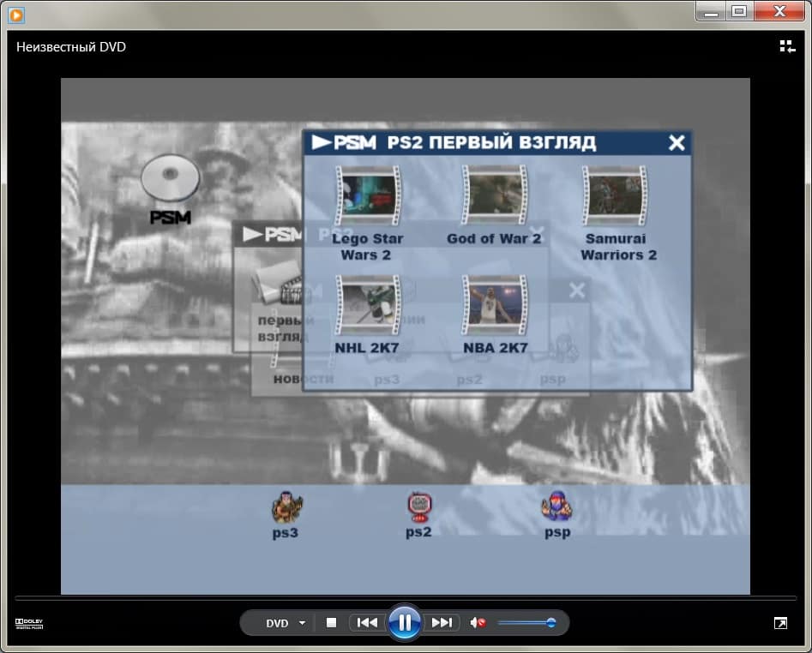Click the God of War 2 caption
Image resolution: width=812 pixels, height=653 pixels.
[x=494, y=238]
